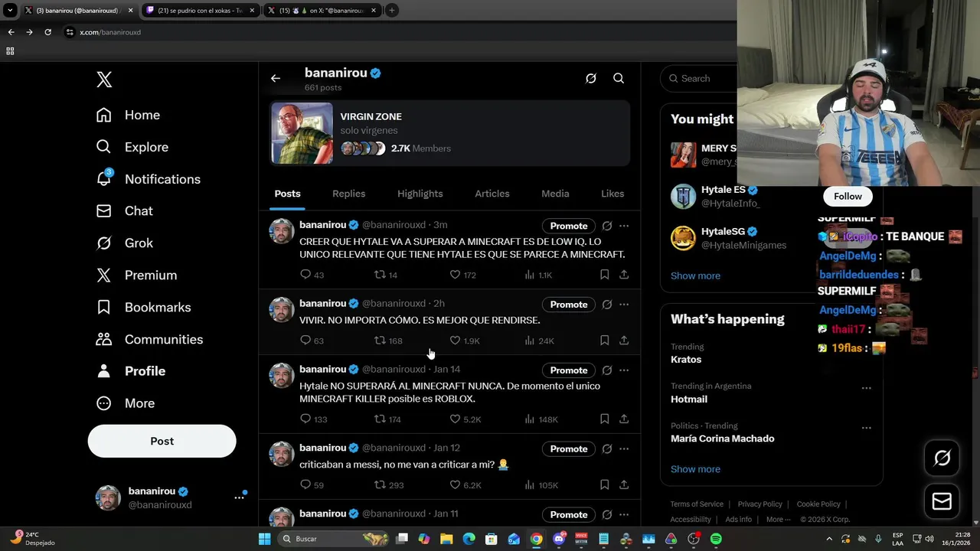Bookmark the Jan 12 messi post
Screen dimensions: 980x551
point(604,484)
